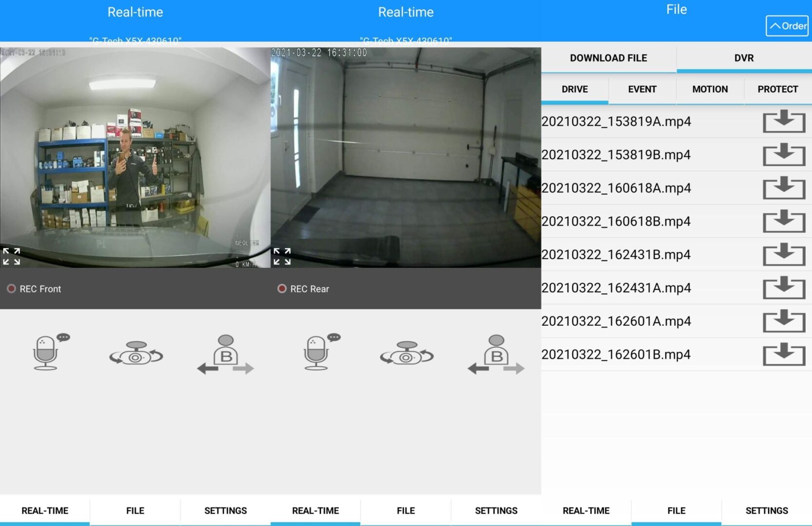Open the Order sort dropdown
This screenshot has height=526, width=812.
point(787,26)
